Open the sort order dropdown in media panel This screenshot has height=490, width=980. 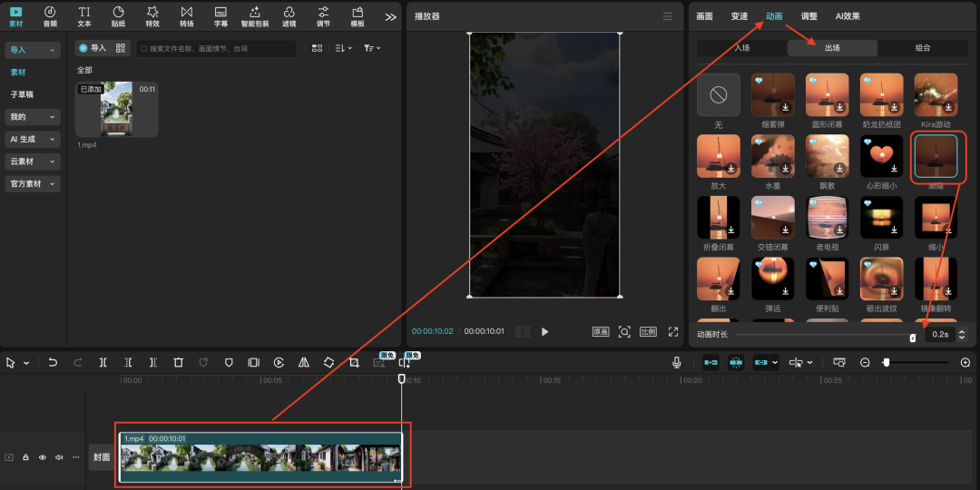click(x=345, y=48)
